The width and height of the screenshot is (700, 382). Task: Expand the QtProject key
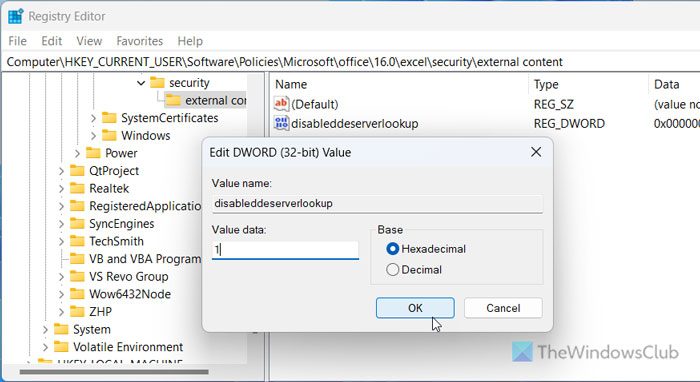(x=61, y=171)
